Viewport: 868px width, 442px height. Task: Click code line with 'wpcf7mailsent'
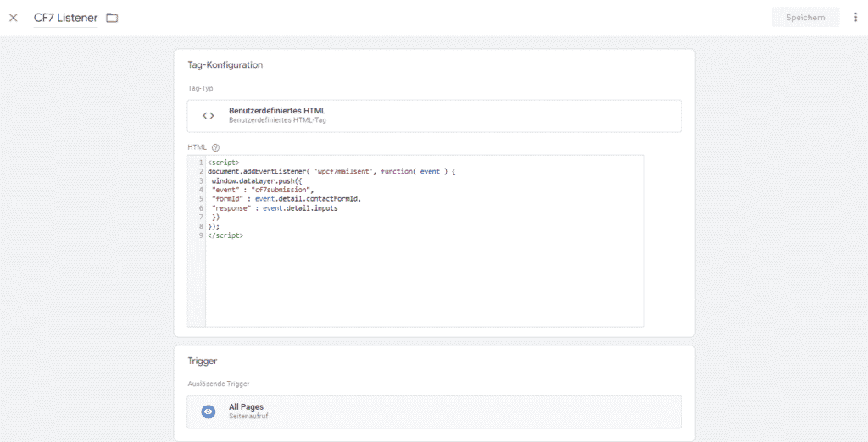click(331, 172)
